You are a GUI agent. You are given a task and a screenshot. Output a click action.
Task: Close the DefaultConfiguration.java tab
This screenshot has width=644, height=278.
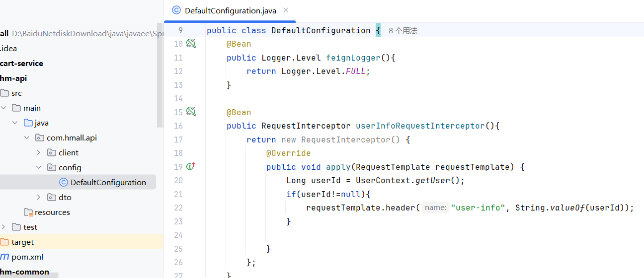286,10
